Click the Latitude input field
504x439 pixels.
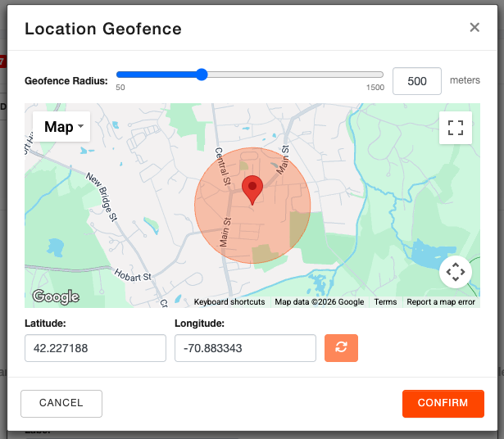click(x=95, y=348)
